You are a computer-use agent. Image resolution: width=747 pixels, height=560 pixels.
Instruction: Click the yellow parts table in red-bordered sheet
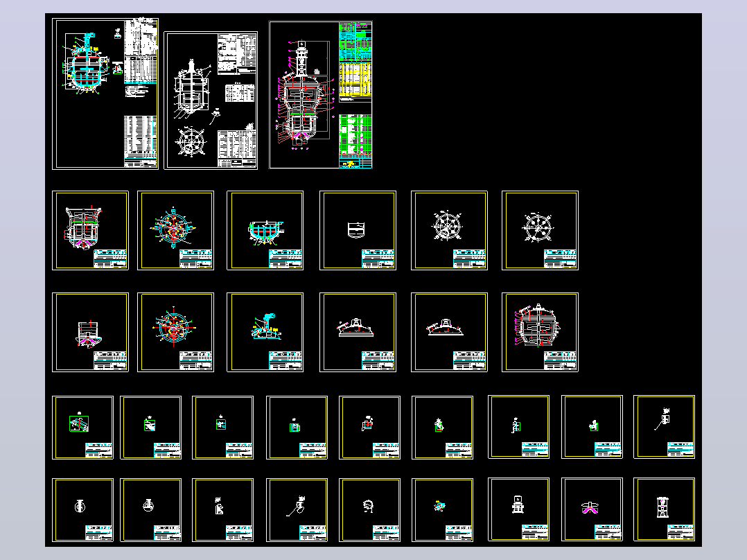[355, 80]
